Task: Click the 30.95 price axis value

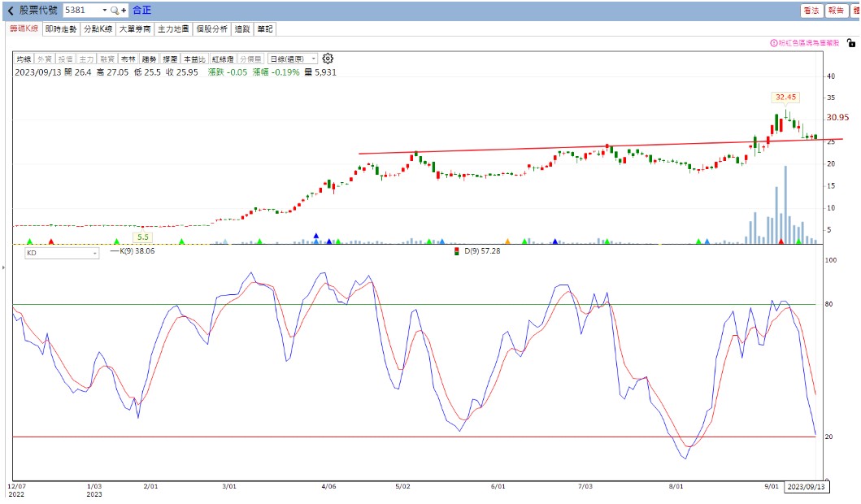Action: coord(837,117)
